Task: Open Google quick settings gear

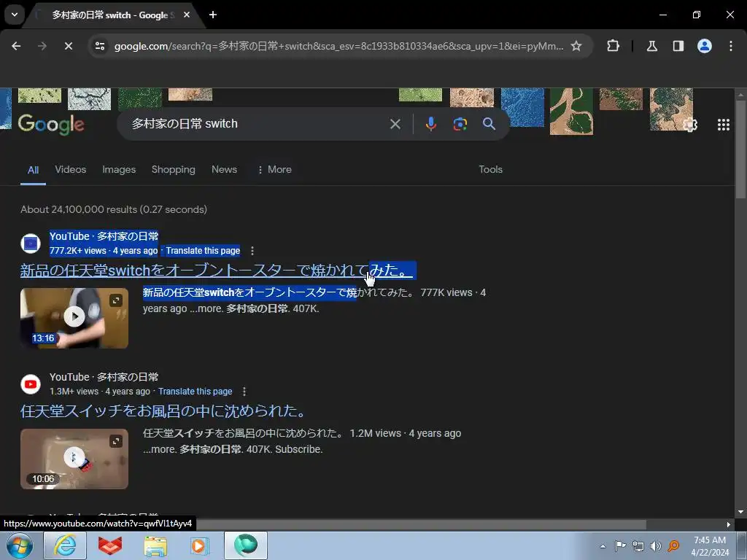Action: 690,125
